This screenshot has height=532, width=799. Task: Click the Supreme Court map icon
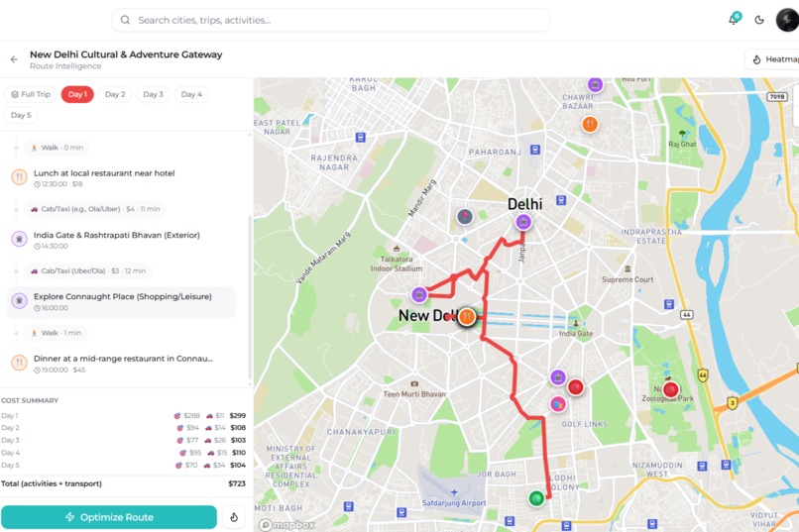628,268
